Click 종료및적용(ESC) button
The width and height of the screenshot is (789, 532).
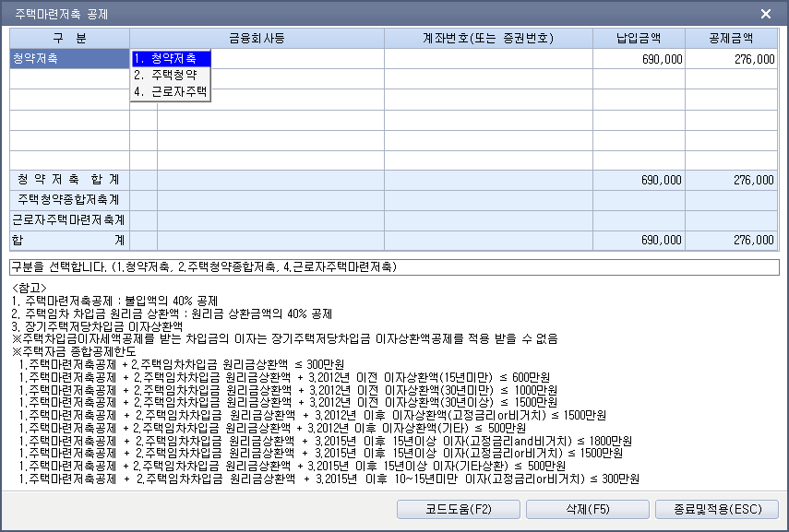(x=717, y=509)
